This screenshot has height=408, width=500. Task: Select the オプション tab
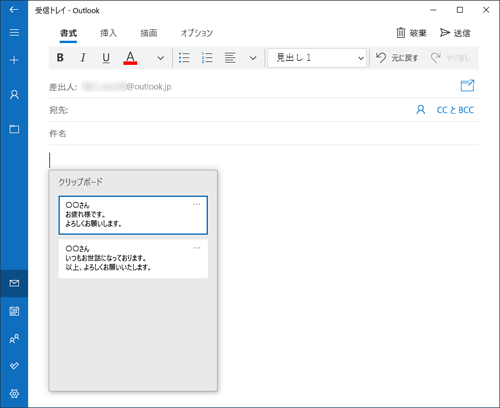(197, 33)
